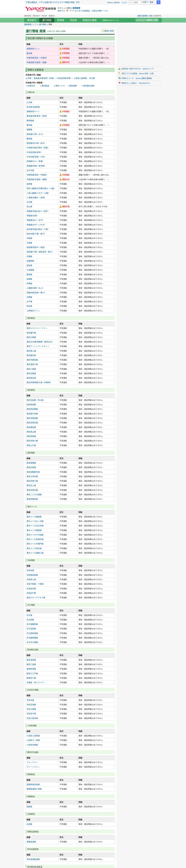Viewport: 186px width, 868px height.
Task: Click 鶴見線 in the JR東日本 table
Action: click(29, 138)
